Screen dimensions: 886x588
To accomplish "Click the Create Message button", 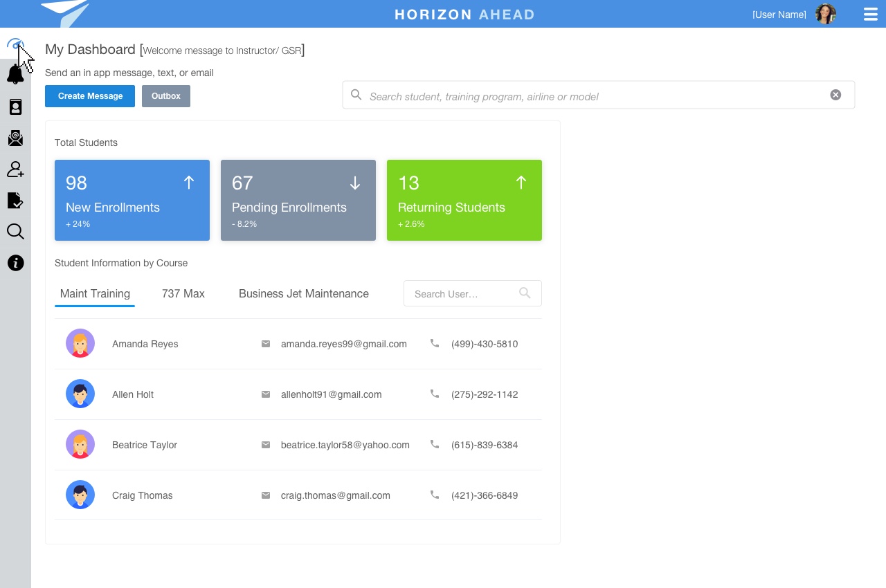I will (x=90, y=96).
